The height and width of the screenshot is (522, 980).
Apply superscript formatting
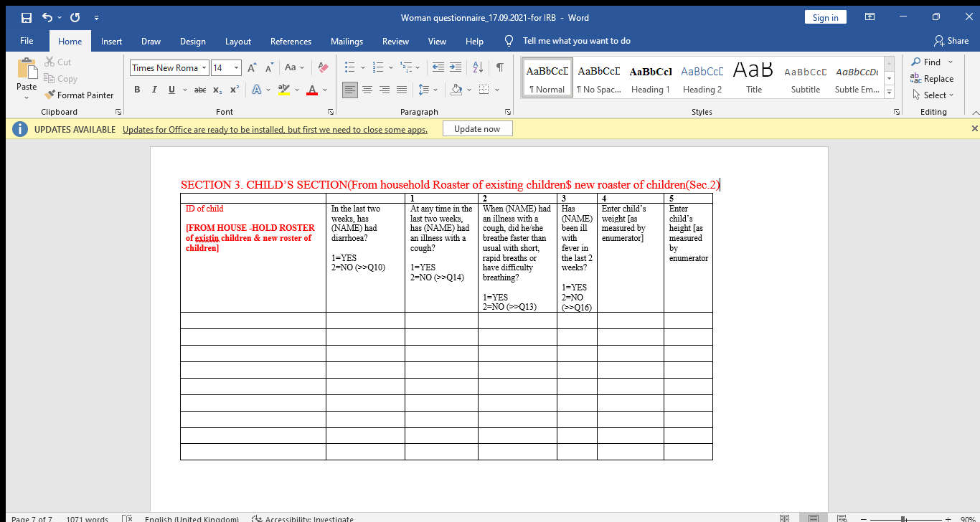pos(234,90)
